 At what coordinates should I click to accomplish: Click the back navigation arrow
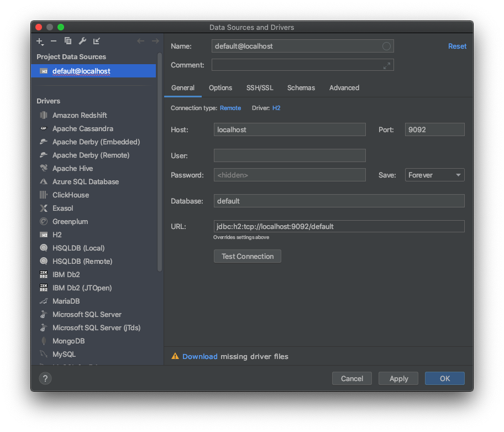click(141, 41)
